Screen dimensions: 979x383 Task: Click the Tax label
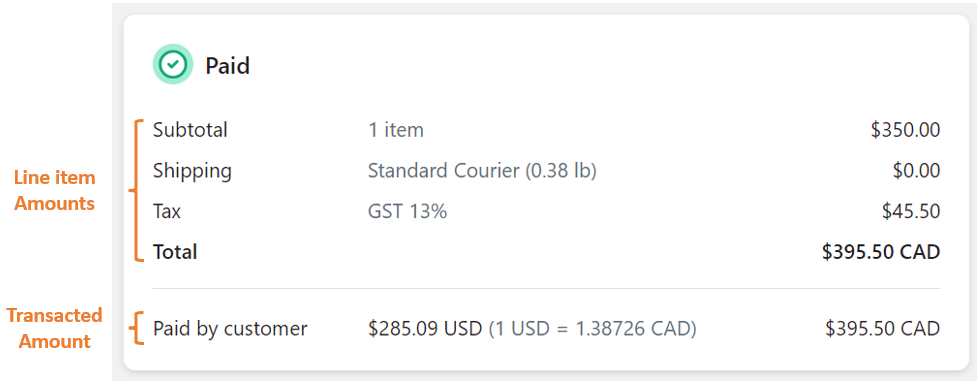pos(167,211)
